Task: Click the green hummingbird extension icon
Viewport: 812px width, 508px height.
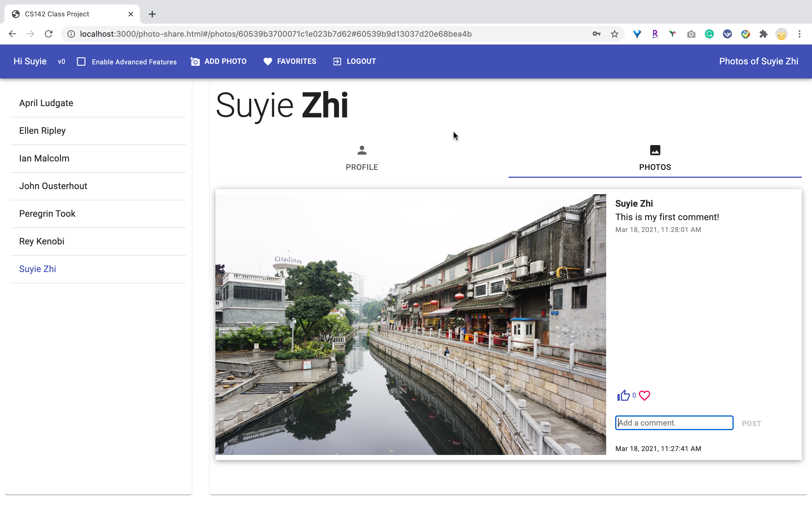Action: (x=673, y=34)
